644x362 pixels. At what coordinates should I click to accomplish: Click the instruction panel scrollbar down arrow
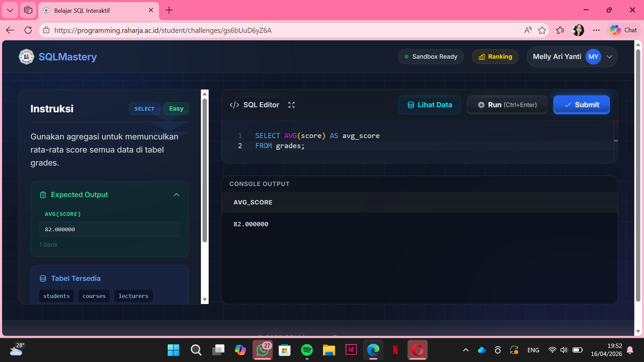tap(205, 300)
